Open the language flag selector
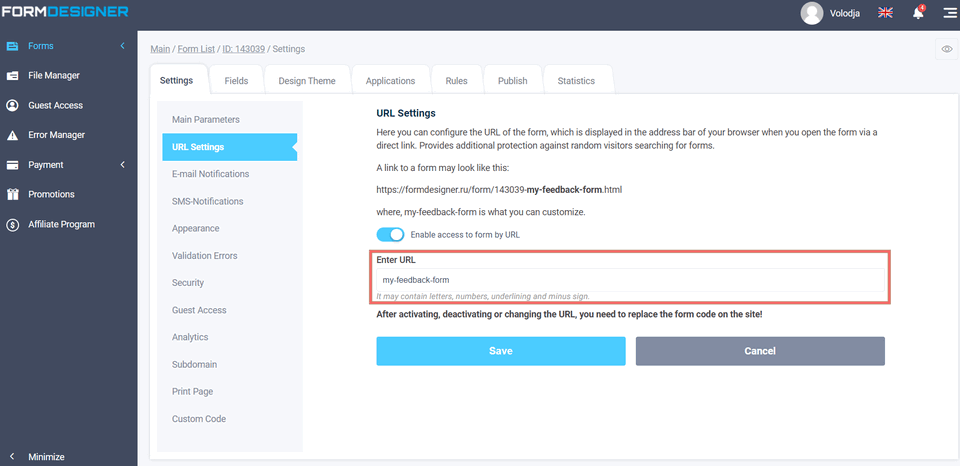The image size is (960, 466). click(x=885, y=13)
